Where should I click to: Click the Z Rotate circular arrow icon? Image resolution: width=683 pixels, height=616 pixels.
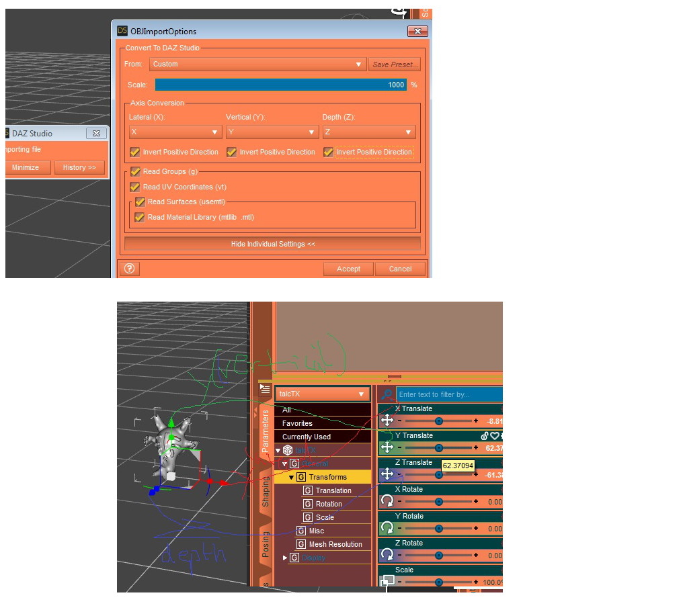pyautogui.click(x=387, y=555)
